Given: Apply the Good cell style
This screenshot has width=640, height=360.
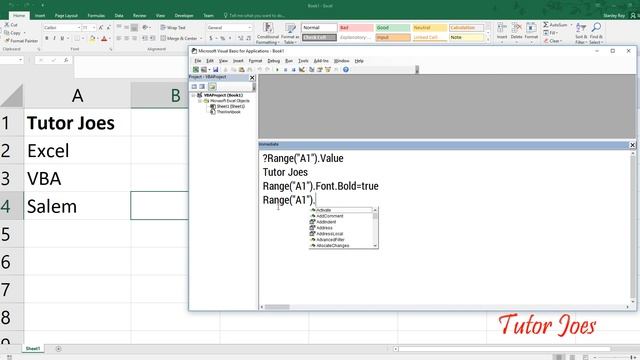Looking at the screenshot, I should (393, 28).
